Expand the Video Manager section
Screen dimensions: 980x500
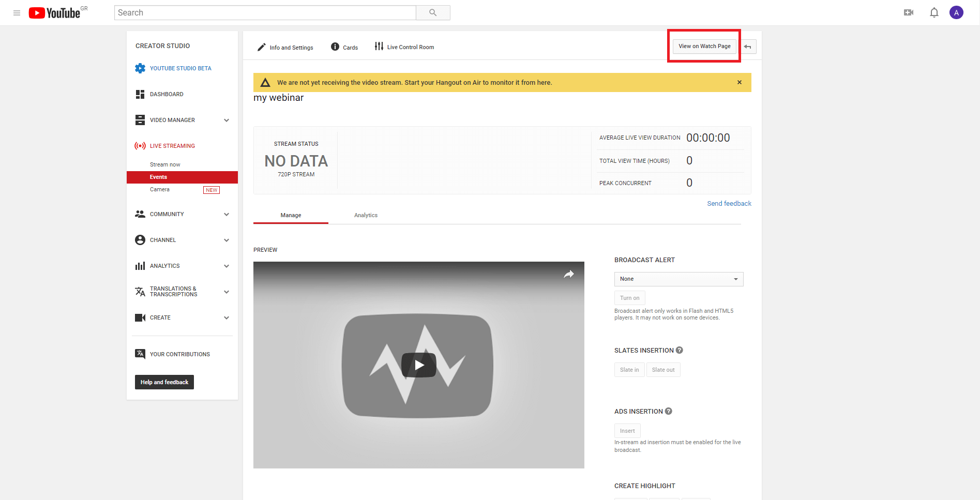point(227,119)
